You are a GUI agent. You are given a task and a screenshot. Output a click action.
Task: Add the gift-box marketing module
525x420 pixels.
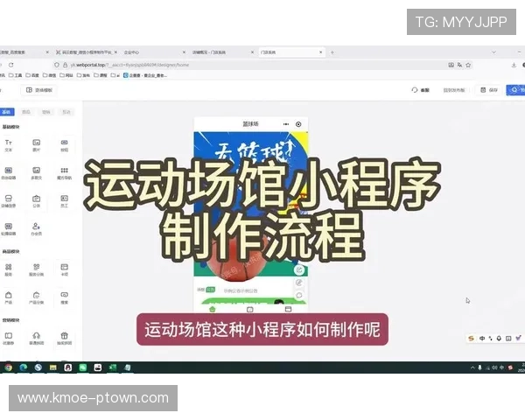[64, 339]
